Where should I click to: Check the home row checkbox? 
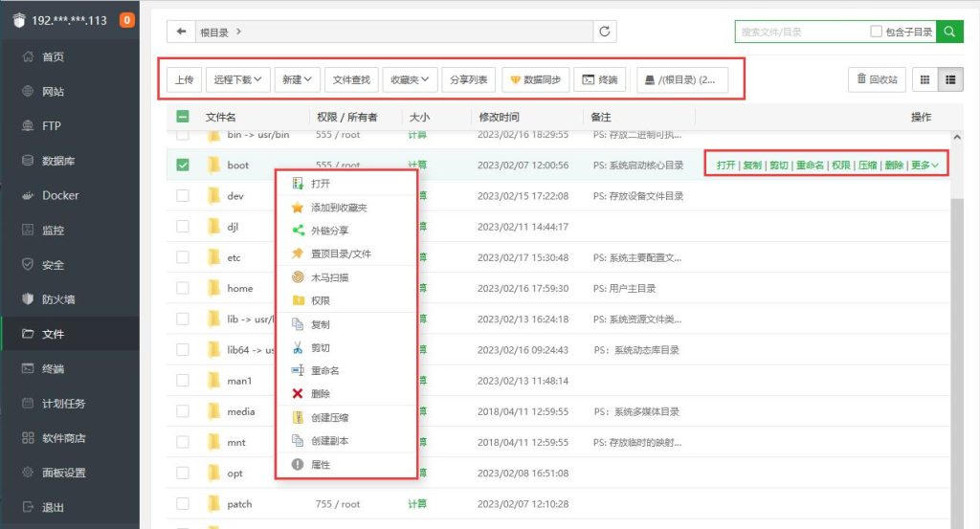coord(183,288)
